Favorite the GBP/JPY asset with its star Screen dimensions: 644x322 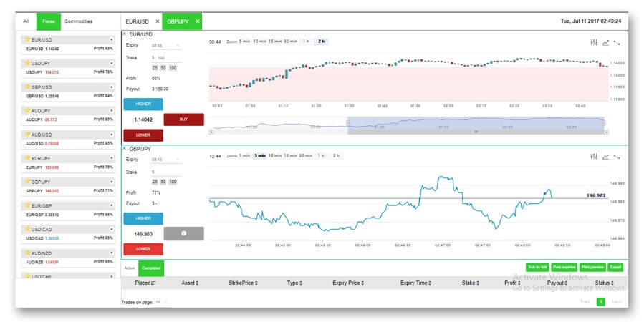27,182
